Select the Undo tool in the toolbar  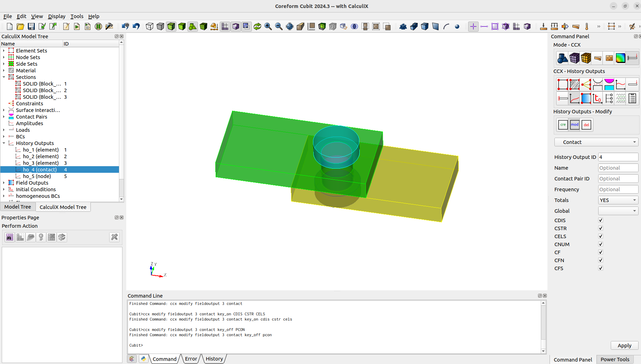pos(136,26)
